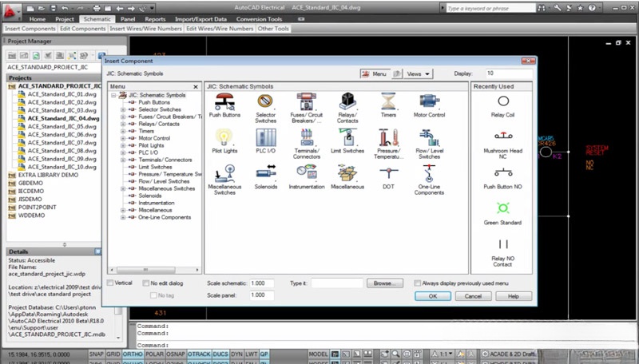Open the Miscellaneous box icon
This screenshot has height=364, width=639.
[347, 173]
